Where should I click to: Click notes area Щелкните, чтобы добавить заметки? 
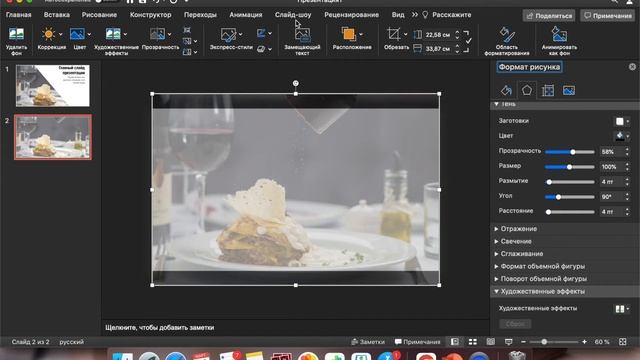coord(160,327)
